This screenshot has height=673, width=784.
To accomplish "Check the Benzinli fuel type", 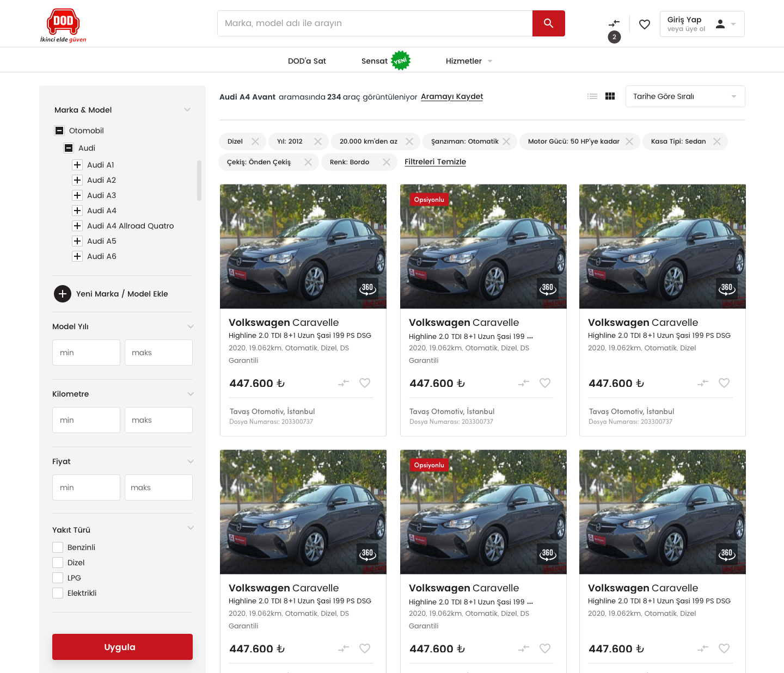I will pos(58,547).
